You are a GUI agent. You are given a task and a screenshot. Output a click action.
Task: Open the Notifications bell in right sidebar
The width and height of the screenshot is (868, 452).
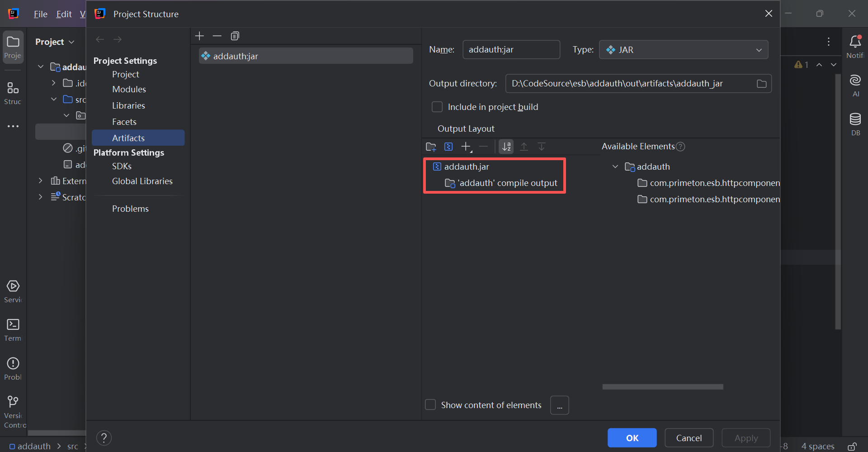click(855, 42)
